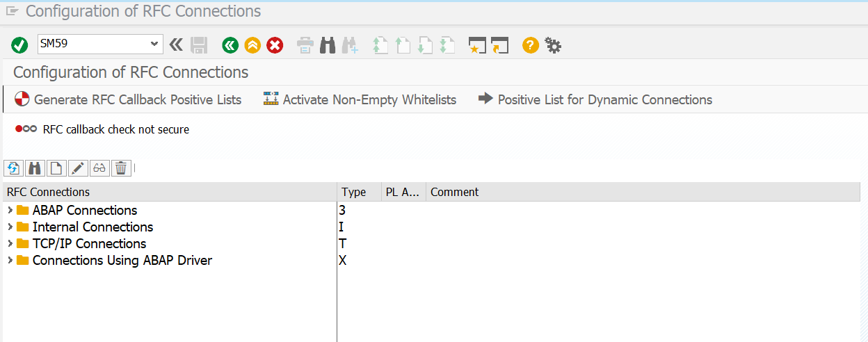Screen dimensions: 868x342
Task: Open Positive List for Dynamic Connections
Action: coord(595,99)
